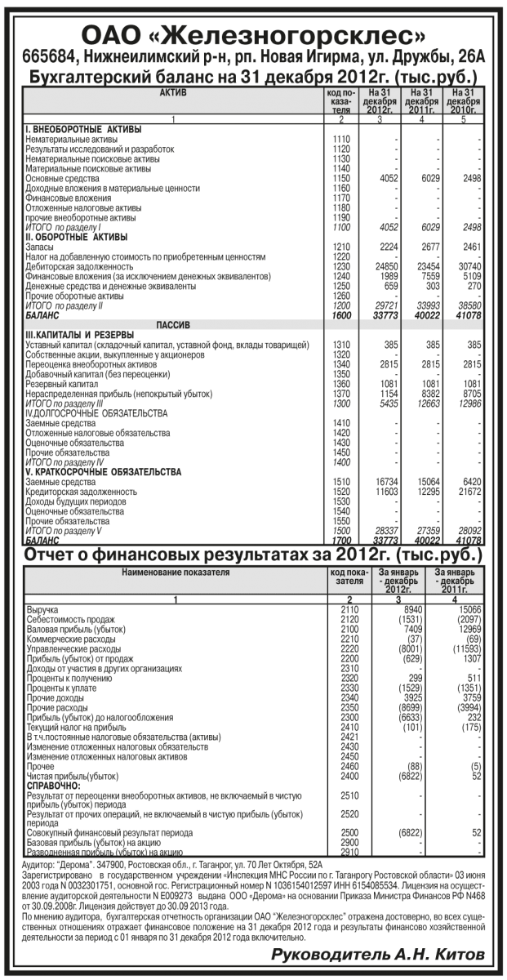Click the Бухгалтерский баланс 2012 heading
The height and width of the screenshot is (980, 507).
pos(253,77)
